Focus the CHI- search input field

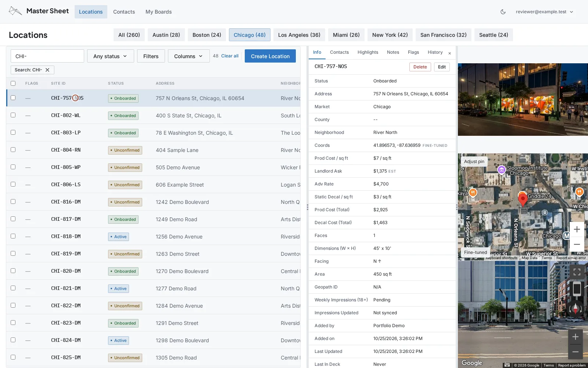pyautogui.click(x=47, y=56)
